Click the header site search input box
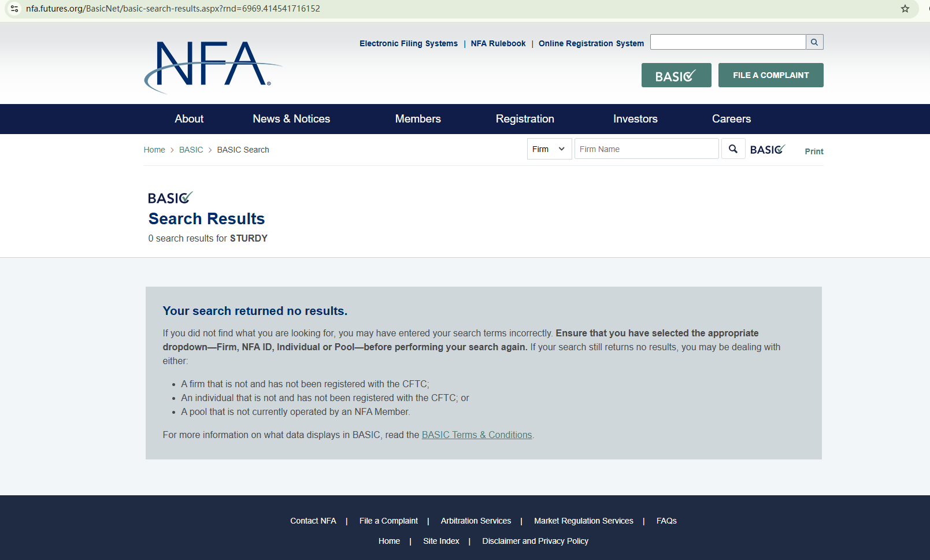 [x=728, y=42]
